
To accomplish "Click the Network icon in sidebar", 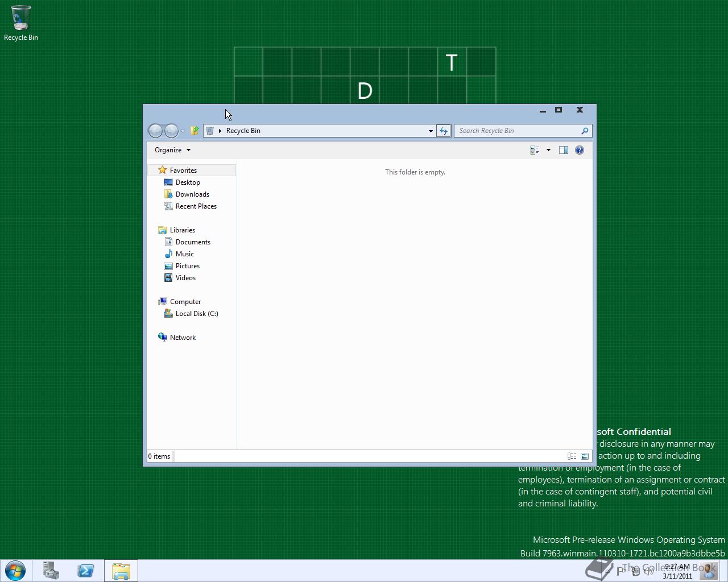I will (163, 338).
